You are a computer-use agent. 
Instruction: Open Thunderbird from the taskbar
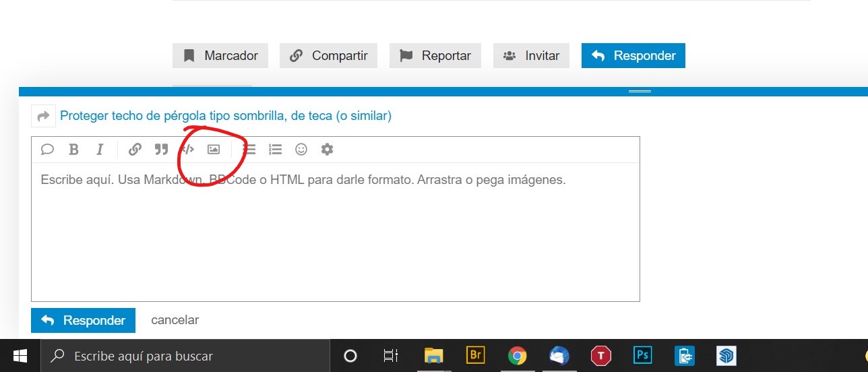point(559,356)
